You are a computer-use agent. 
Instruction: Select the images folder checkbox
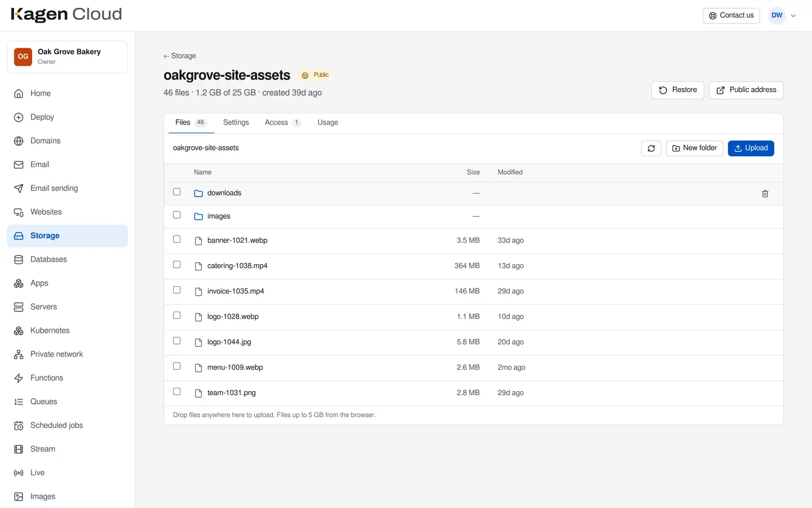(x=176, y=215)
